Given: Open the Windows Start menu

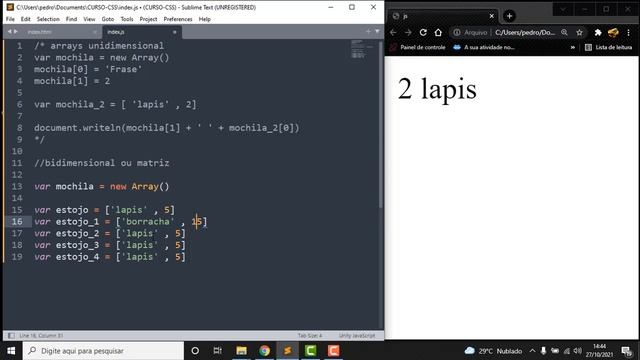Looking at the screenshot, I should pyautogui.click(x=11, y=351).
